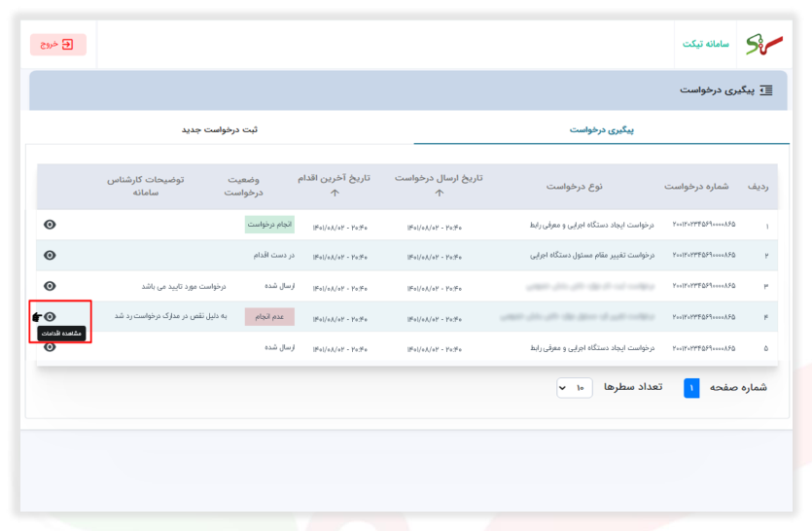Switch to the 'پیگیری درخواست' tab

[602, 129]
